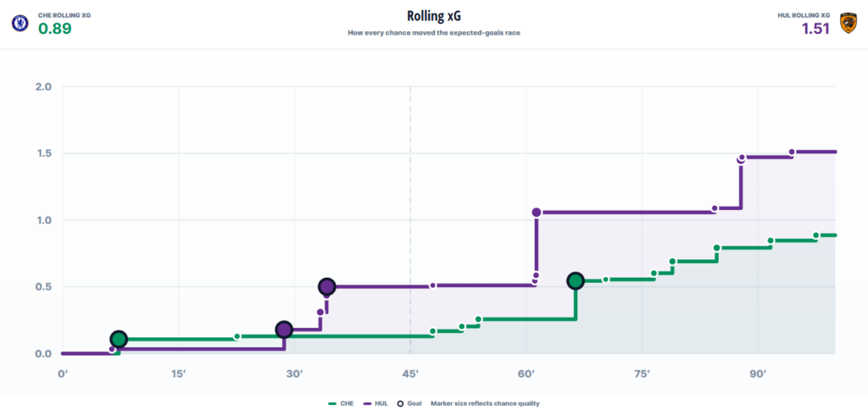The width and height of the screenshot is (868, 415).
Task: Click Chelsea's rolling xG value 0.89
Action: coord(55,29)
